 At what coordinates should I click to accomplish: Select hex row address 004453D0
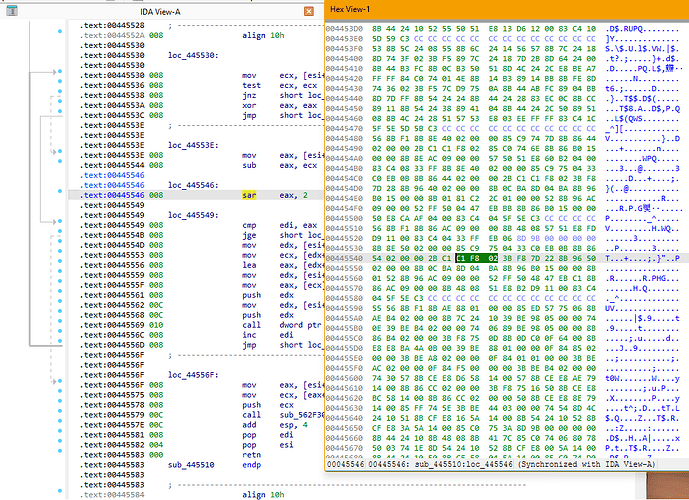click(344, 29)
